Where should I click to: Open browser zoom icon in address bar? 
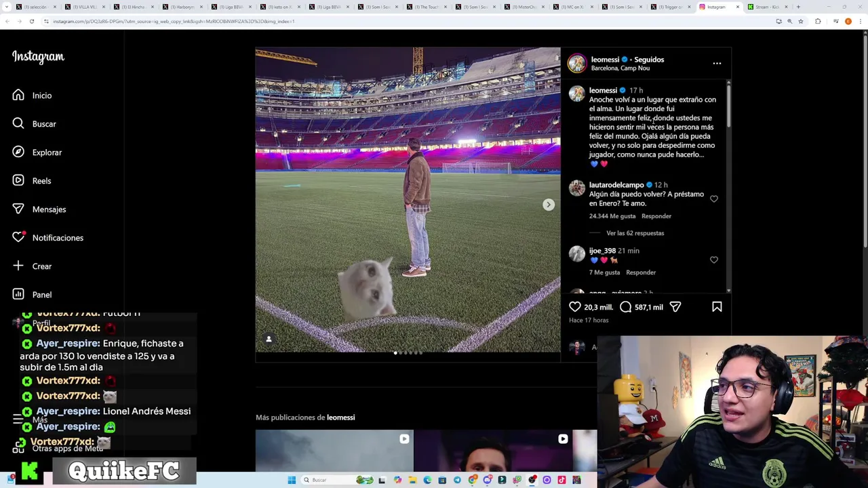tap(789, 22)
